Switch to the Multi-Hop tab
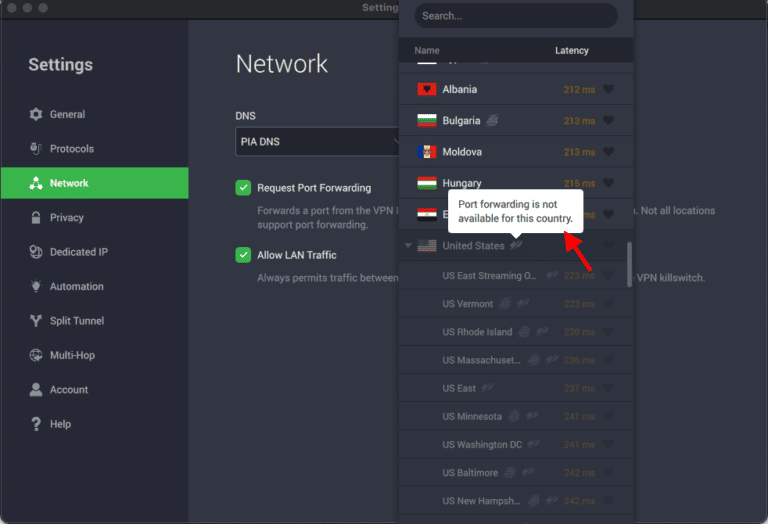This screenshot has width=768, height=524. pyautogui.click(x=95, y=355)
